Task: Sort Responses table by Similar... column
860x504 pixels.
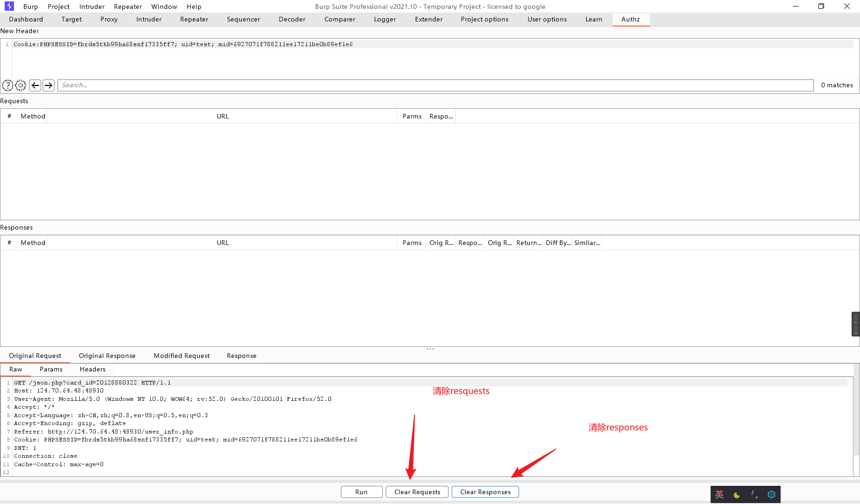Action: (x=587, y=243)
